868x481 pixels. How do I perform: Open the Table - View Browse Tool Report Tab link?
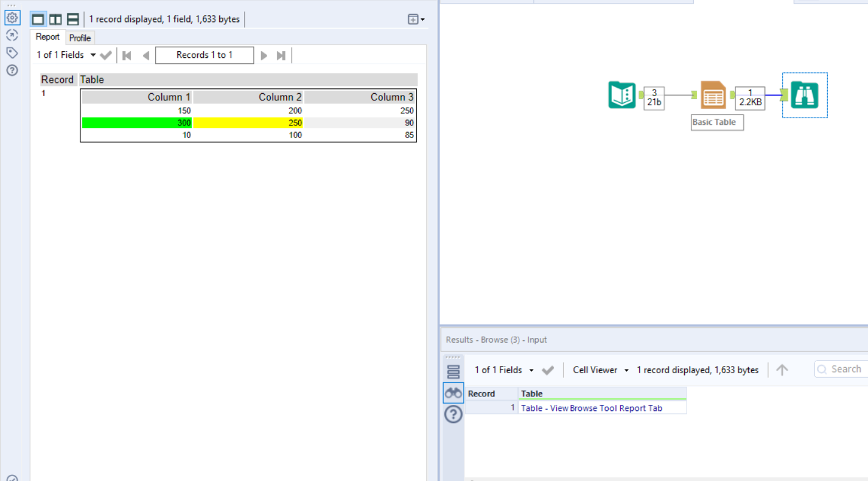point(591,408)
